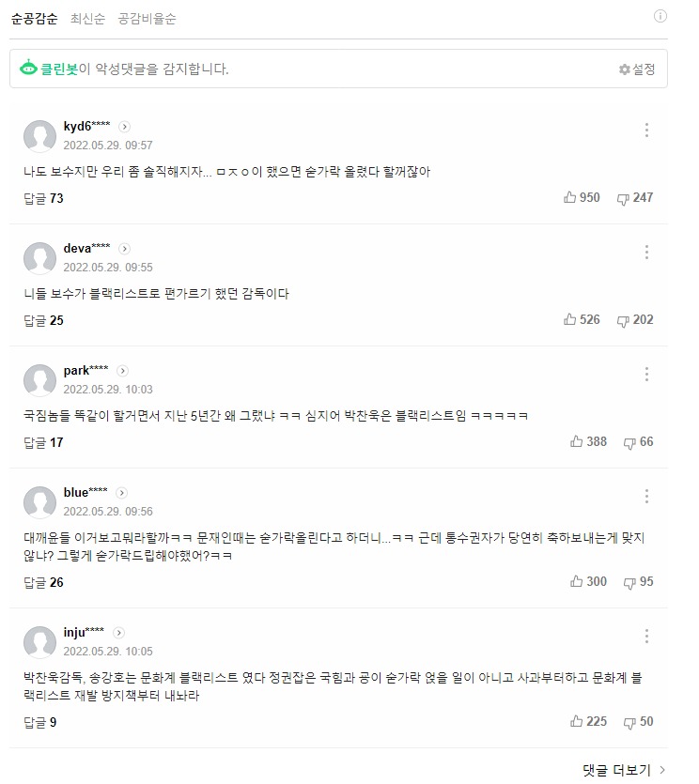Click the Cleanbot 클린봇 eye icon
The height and width of the screenshot is (784, 699).
pos(29,69)
